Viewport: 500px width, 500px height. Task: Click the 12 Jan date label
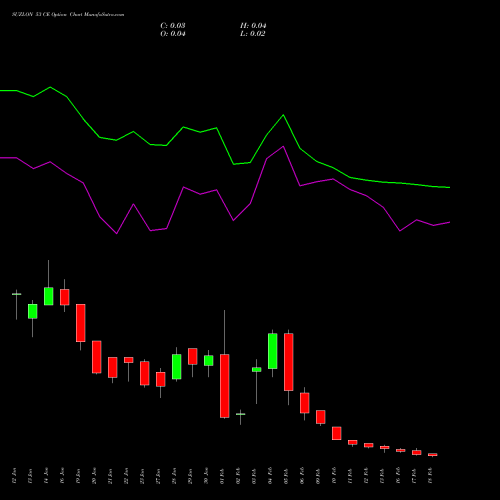[14, 476]
